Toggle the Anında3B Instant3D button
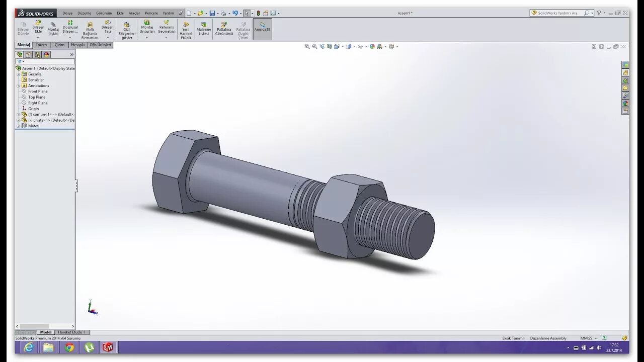Image resolution: width=644 pixels, height=362 pixels. (x=262, y=29)
